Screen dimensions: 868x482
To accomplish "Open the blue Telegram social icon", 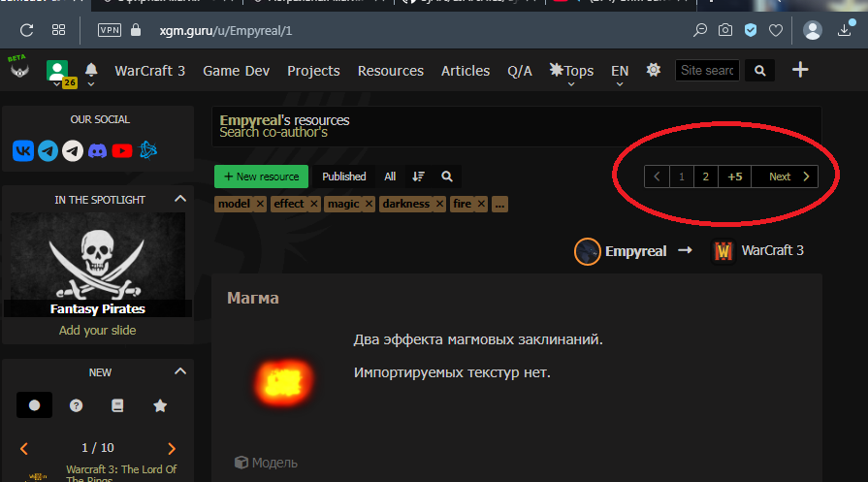I will coord(48,150).
